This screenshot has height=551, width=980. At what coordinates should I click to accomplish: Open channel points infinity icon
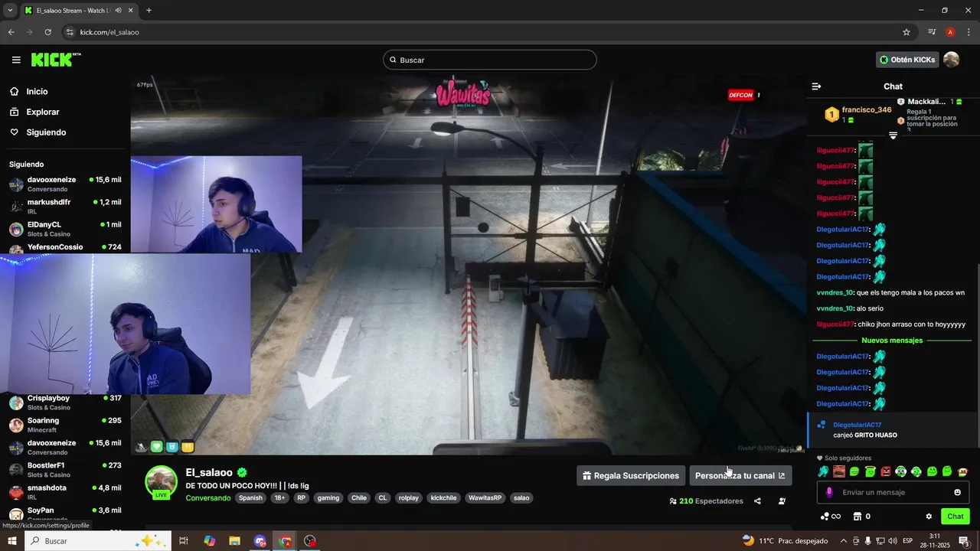click(830, 517)
